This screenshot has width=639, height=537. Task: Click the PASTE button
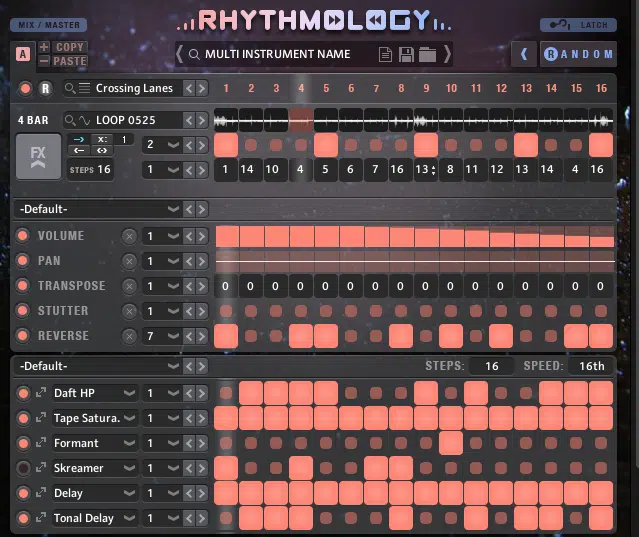point(70,61)
